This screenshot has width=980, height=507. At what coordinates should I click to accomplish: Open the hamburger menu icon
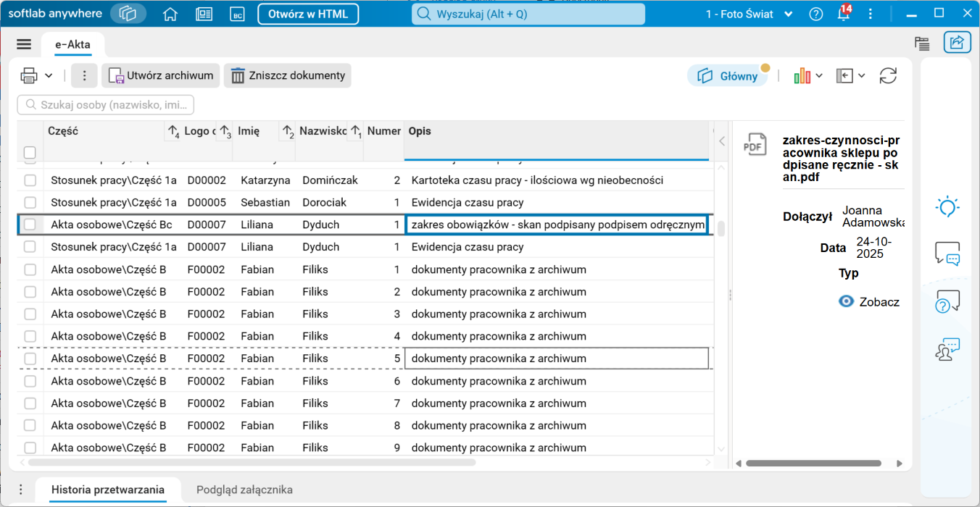(x=24, y=44)
